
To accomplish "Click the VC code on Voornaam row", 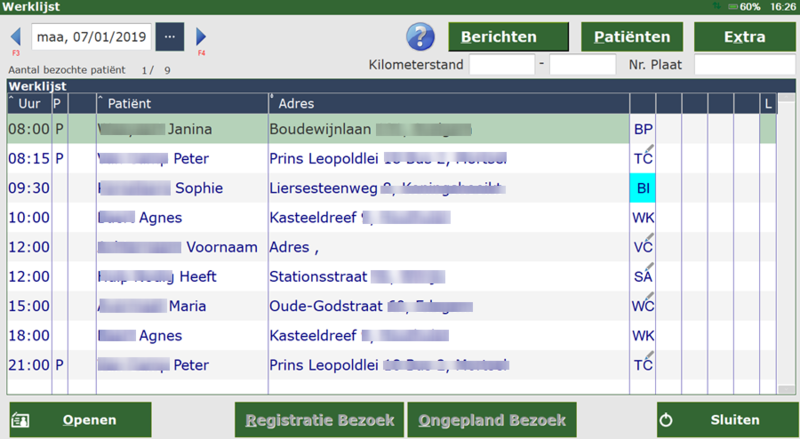I will [642, 247].
